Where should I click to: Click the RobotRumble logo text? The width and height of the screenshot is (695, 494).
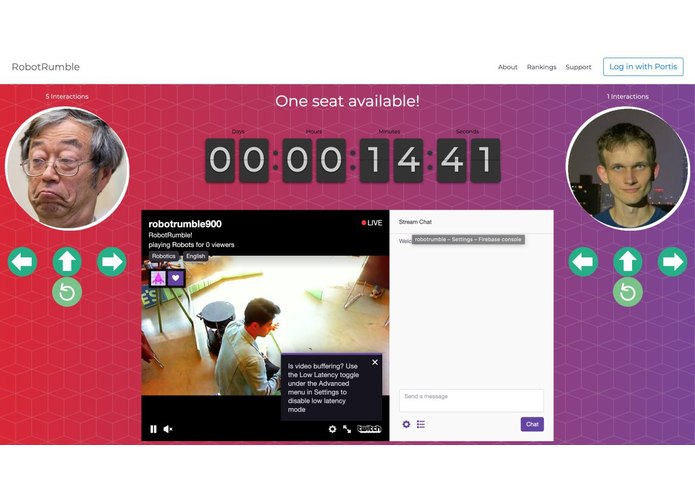click(46, 67)
